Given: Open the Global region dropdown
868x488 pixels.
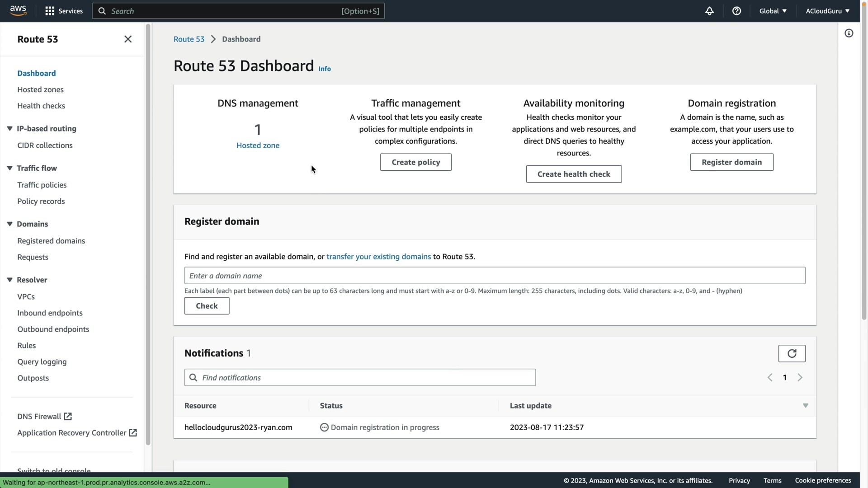Looking at the screenshot, I should (x=773, y=11).
